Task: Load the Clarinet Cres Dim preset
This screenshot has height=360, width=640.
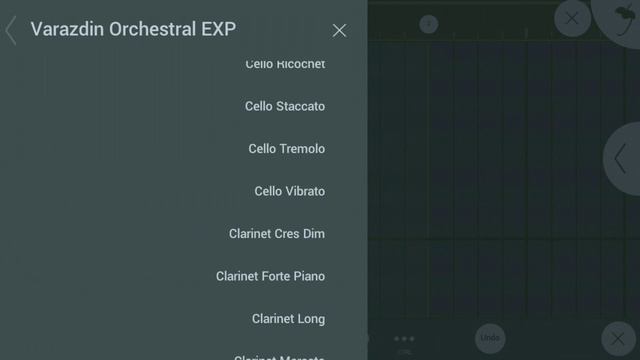Action: tap(277, 233)
